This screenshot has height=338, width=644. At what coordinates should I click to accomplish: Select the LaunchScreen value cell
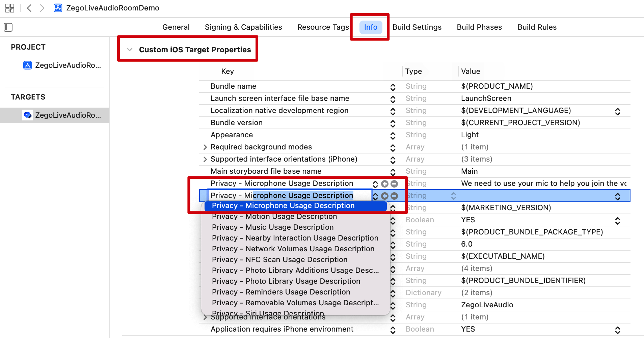coord(486,98)
